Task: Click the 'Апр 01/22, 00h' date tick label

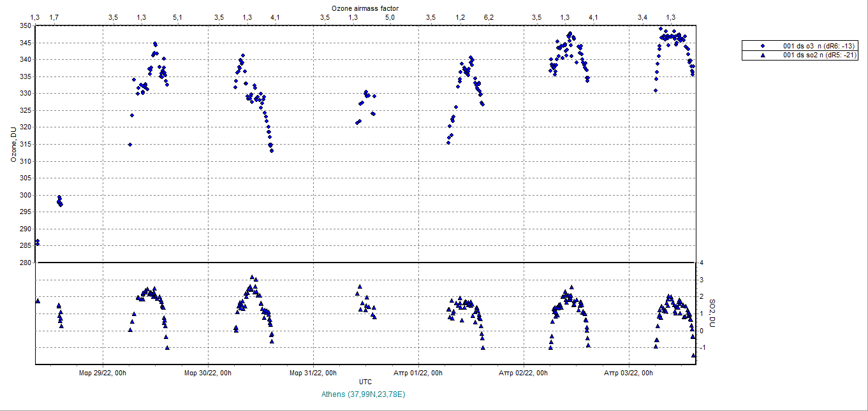Action: (418, 373)
